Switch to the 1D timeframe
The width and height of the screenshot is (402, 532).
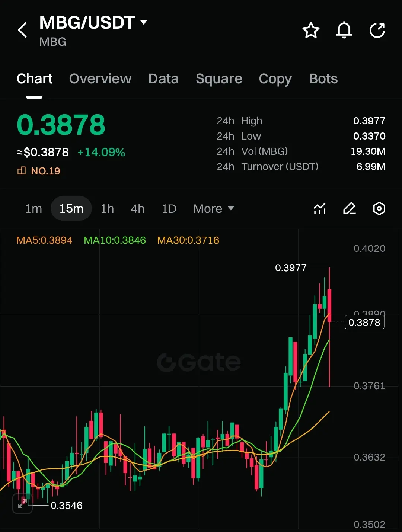point(169,209)
